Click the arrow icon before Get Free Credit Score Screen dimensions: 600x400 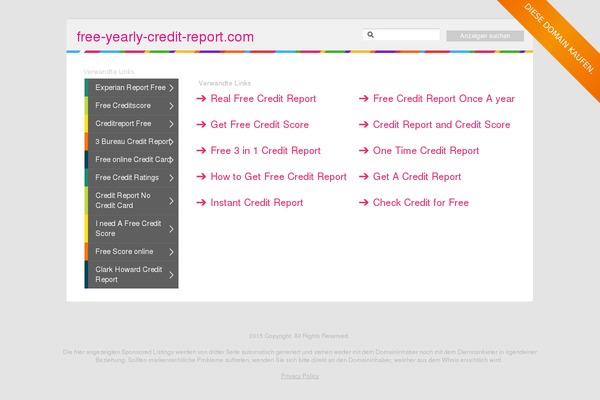pos(201,125)
